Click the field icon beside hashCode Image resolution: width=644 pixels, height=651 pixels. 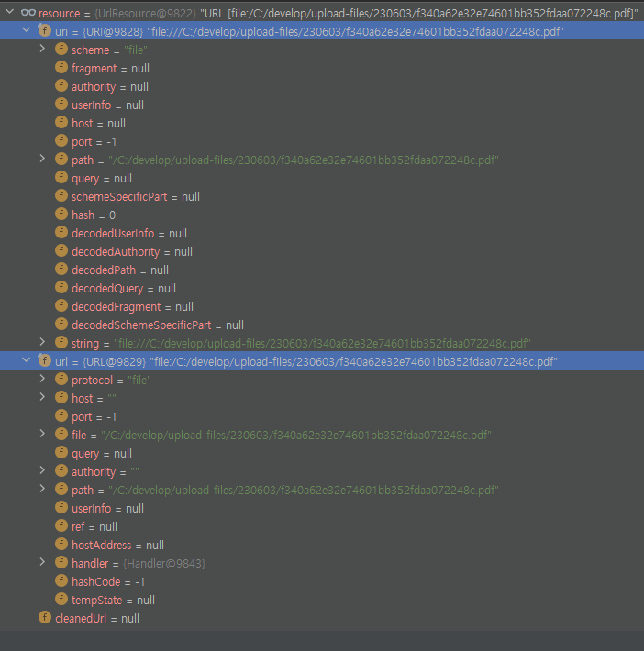[x=61, y=580]
